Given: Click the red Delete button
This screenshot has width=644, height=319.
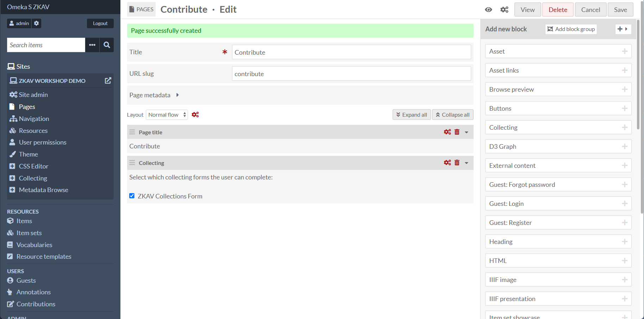Looking at the screenshot, I should click(558, 10).
